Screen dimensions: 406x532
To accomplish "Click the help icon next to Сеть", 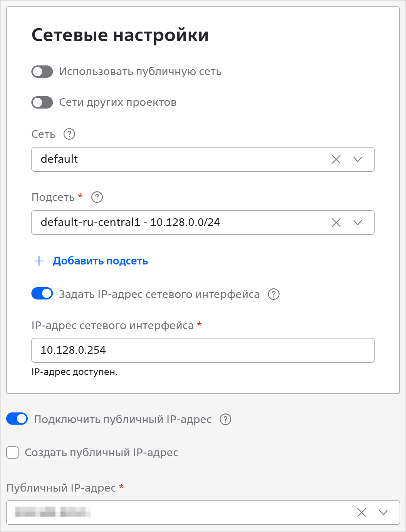I will 69,134.
